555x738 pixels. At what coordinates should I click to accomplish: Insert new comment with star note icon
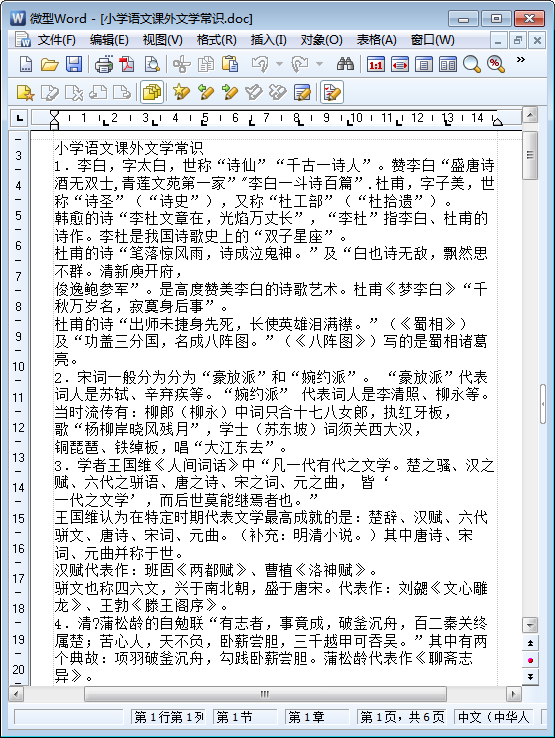[25, 92]
